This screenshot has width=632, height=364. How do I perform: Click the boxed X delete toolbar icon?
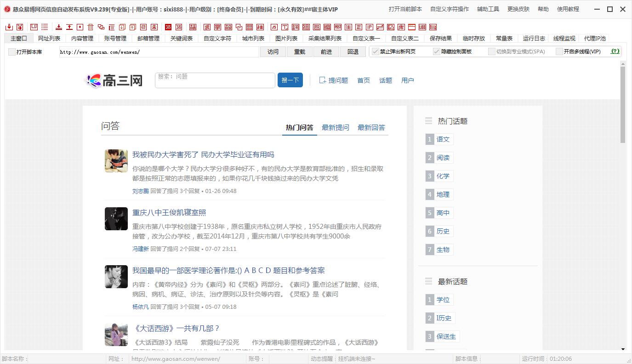click(80, 27)
